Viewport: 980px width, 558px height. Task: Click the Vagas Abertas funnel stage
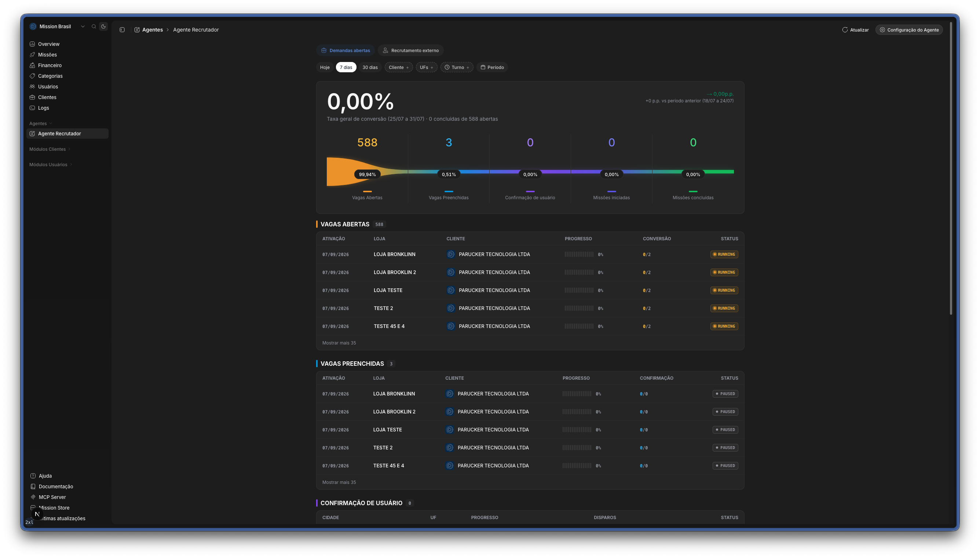[367, 169]
